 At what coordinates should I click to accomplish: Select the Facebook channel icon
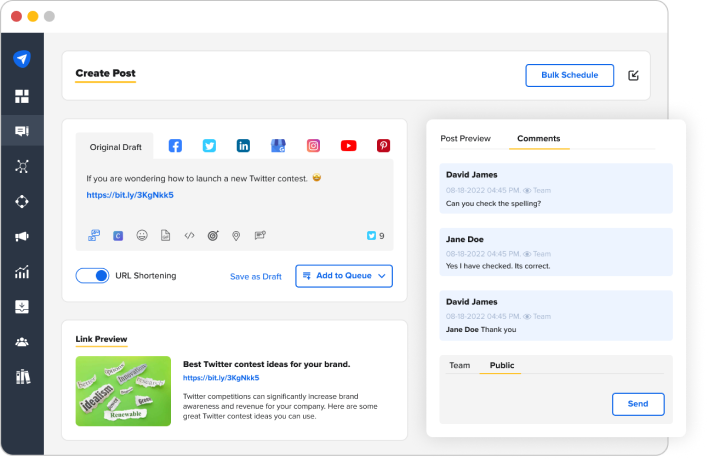[x=175, y=146]
